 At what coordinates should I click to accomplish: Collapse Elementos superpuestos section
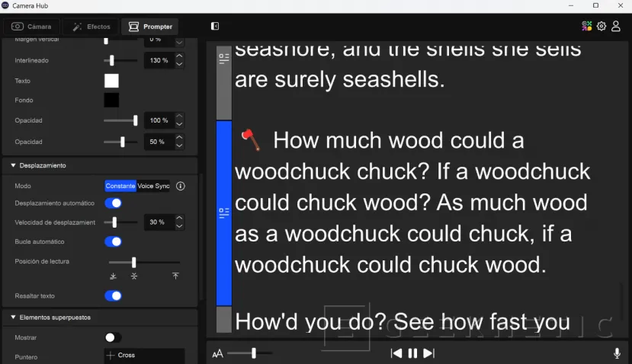click(13, 317)
